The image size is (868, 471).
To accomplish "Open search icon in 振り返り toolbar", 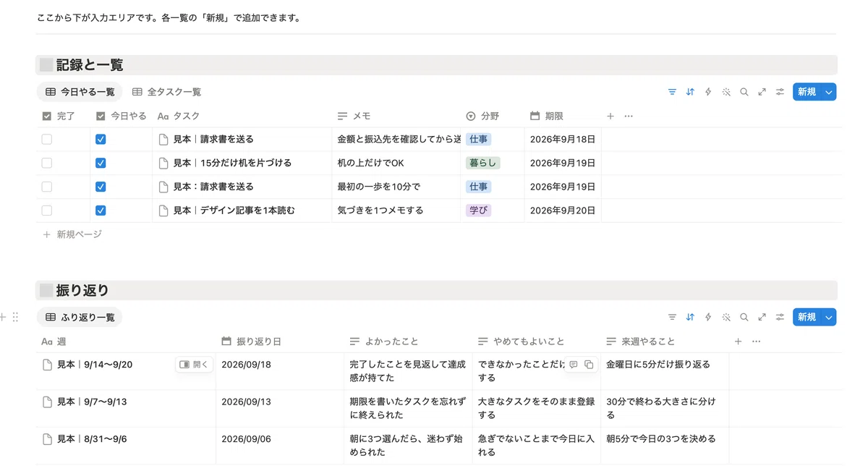I will [744, 317].
